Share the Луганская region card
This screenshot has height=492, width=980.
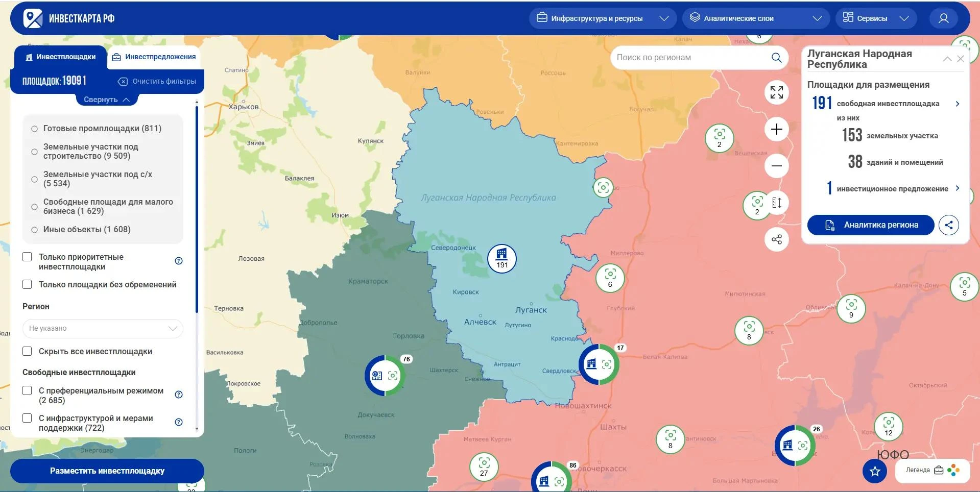[x=948, y=225]
